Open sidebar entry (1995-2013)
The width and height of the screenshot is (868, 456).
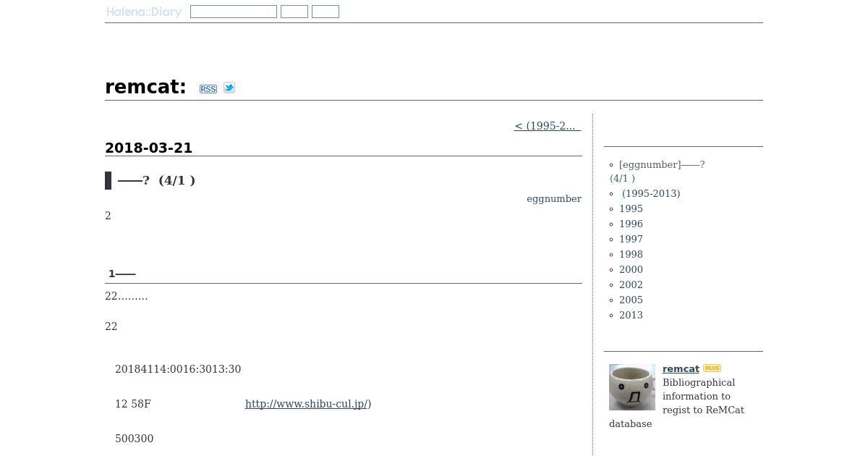[x=651, y=193]
